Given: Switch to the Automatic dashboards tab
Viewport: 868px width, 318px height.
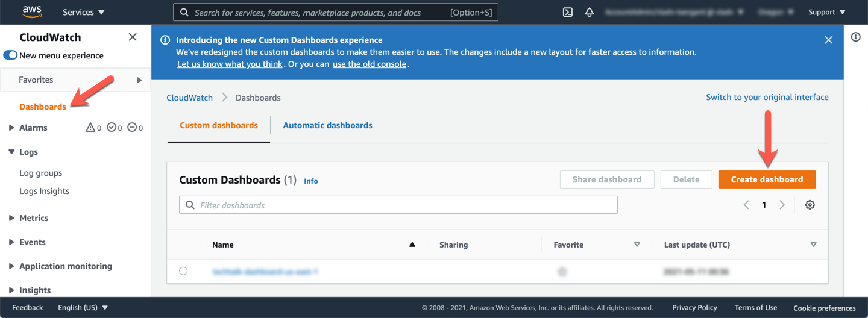Looking at the screenshot, I should pos(327,125).
